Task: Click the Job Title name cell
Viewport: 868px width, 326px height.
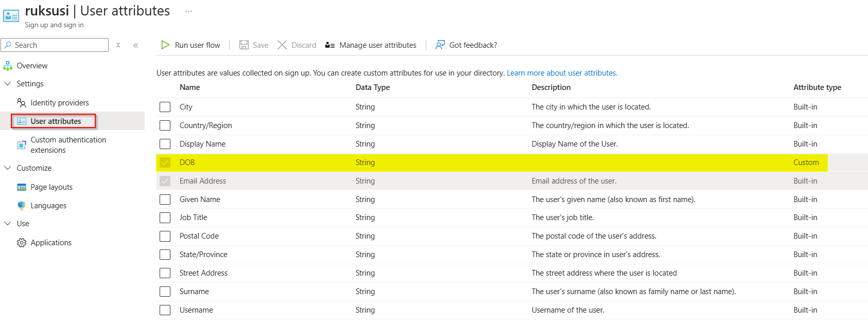Action: coord(193,218)
